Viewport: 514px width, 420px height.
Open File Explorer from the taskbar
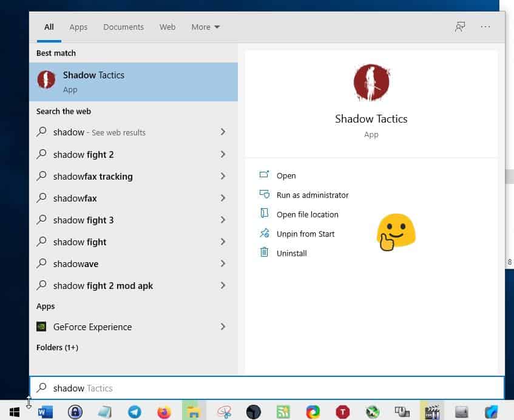194,412
